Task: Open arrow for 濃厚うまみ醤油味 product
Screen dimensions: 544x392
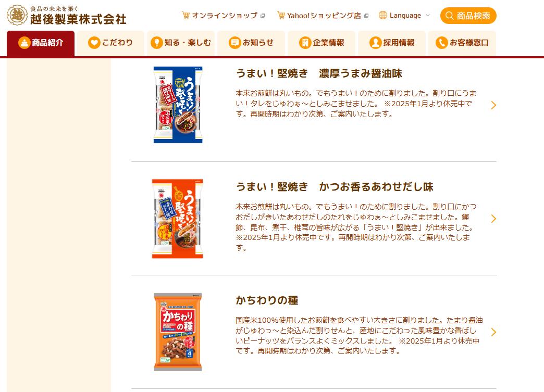Action: [x=493, y=105]
